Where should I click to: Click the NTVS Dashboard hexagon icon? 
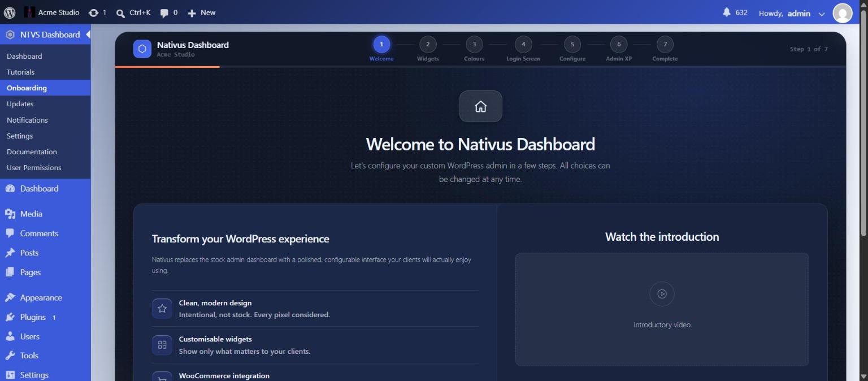tap(10, 34)
